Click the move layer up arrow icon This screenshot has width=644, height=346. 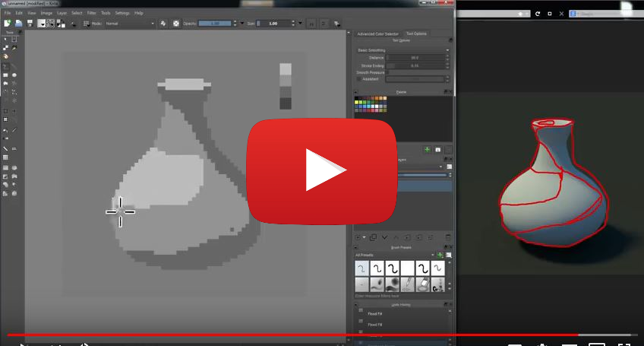pos(396,237)
